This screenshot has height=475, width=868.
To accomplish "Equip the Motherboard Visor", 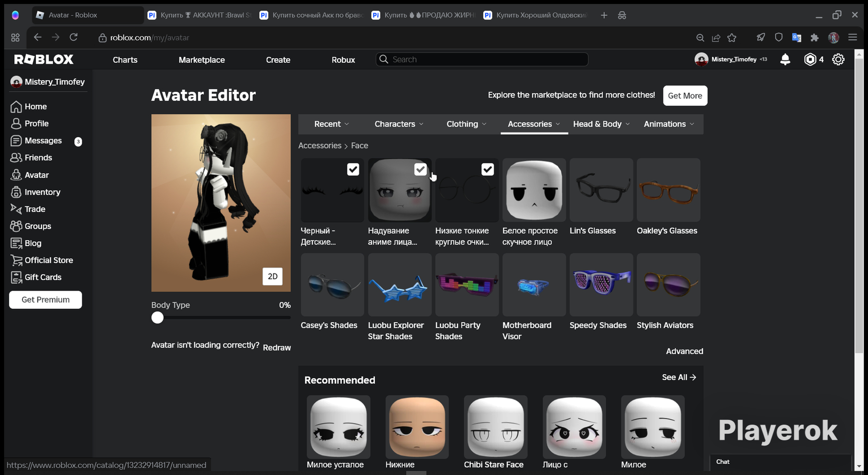I will pos(534,285).
